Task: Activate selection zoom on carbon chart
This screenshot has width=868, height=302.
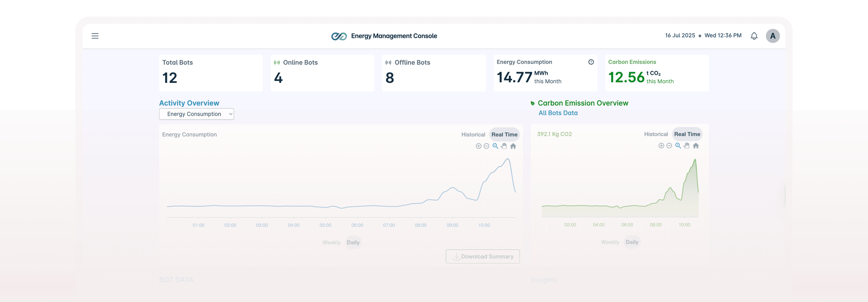Action: 678,145
